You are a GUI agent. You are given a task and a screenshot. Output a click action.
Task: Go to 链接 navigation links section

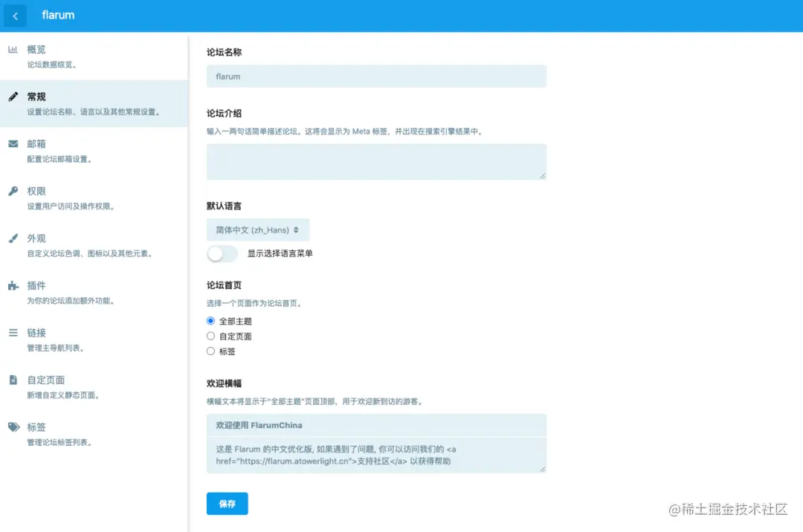(x=94, y=340)
